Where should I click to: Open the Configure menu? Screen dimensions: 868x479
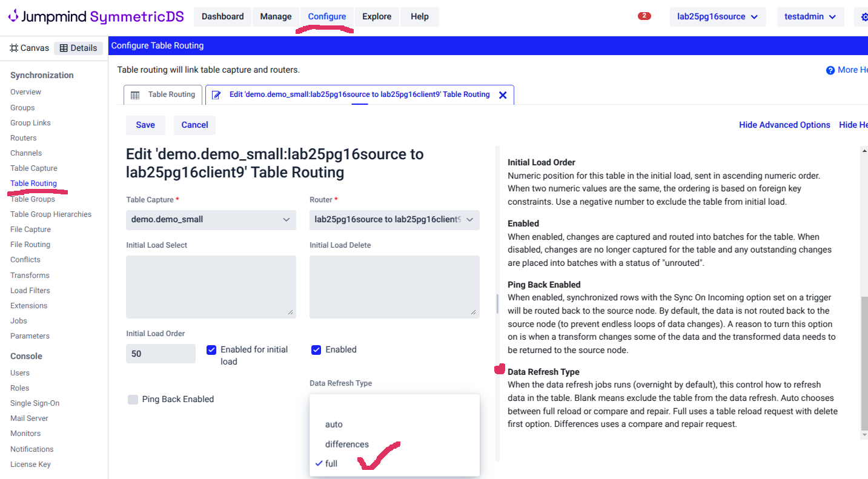coord(327,17)
